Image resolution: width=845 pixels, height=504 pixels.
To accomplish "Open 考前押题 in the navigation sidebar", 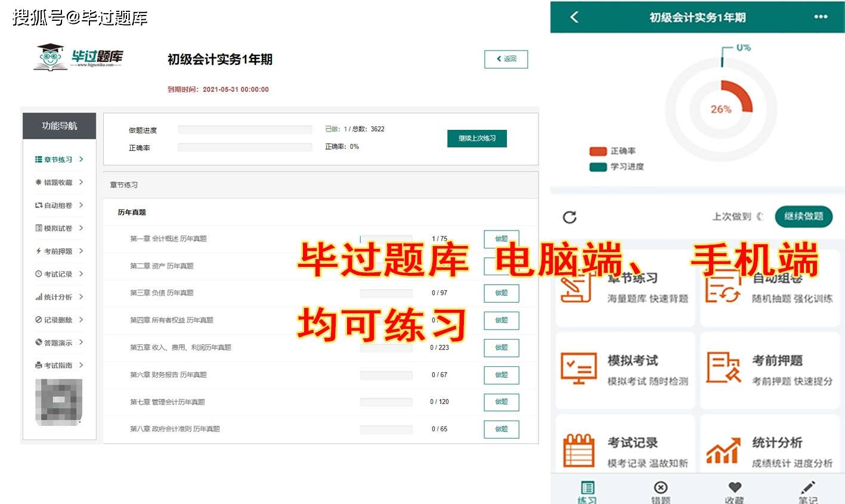I will click(59, 251).
